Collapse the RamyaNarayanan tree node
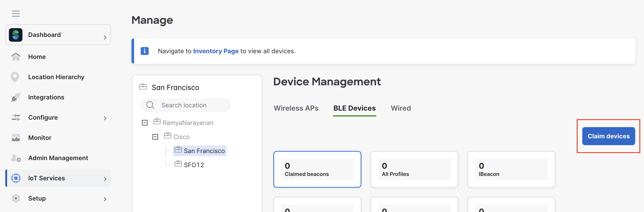Image resolution: width=644 pixels, height=212 pixels. point(144,123)
